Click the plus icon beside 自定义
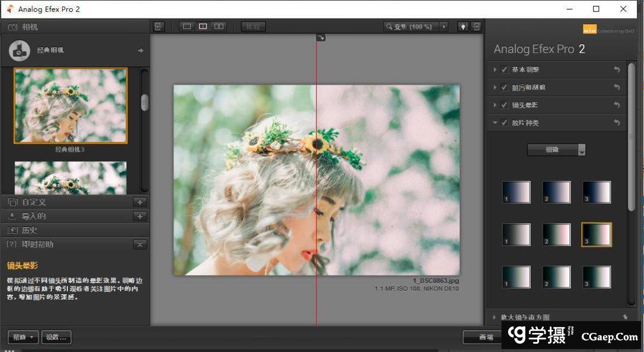 pos(140,203)
